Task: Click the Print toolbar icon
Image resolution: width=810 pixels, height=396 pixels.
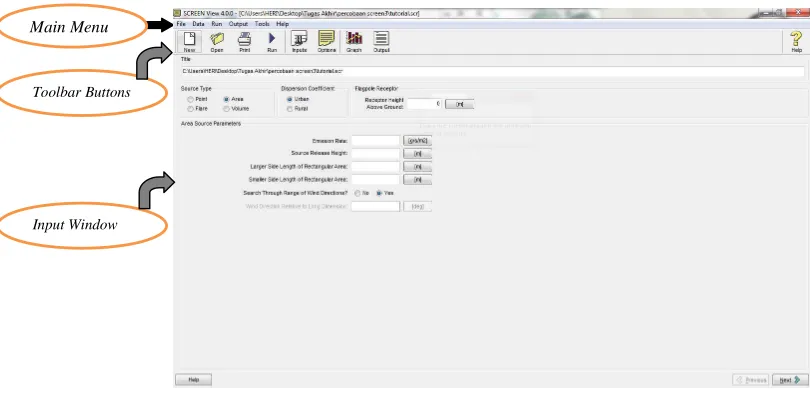Action: click(244, 41)
